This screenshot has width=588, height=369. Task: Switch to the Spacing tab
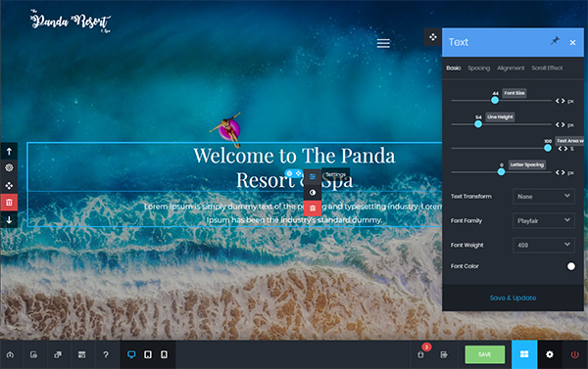[478, 68]
